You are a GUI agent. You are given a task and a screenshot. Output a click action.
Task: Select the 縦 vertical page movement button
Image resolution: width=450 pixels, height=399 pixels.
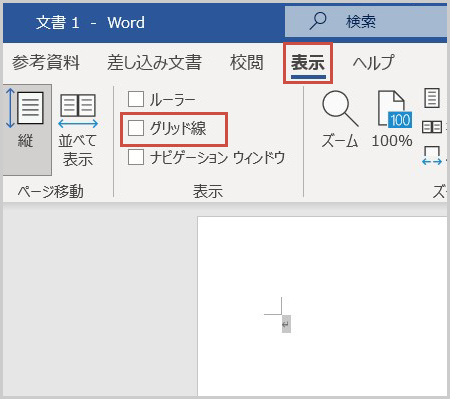tap(27, 129)
